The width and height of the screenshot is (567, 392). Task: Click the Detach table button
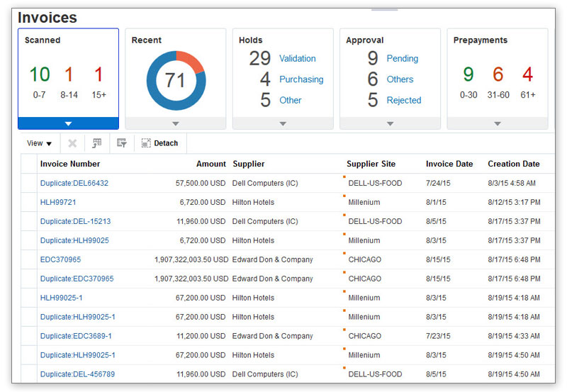160,143
